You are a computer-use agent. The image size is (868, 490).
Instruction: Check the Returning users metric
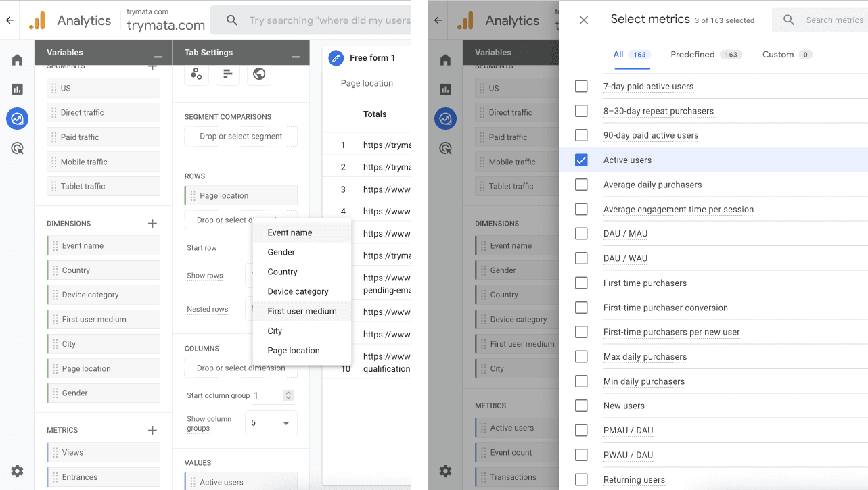point(581,479)
